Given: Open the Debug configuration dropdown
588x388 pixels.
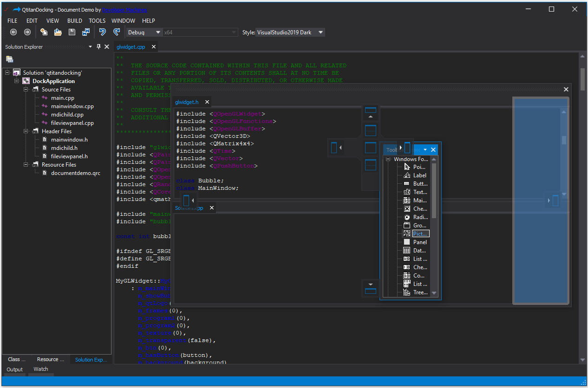Looking at the screenshot, I should pyautogui.click(x=157, y=32).
